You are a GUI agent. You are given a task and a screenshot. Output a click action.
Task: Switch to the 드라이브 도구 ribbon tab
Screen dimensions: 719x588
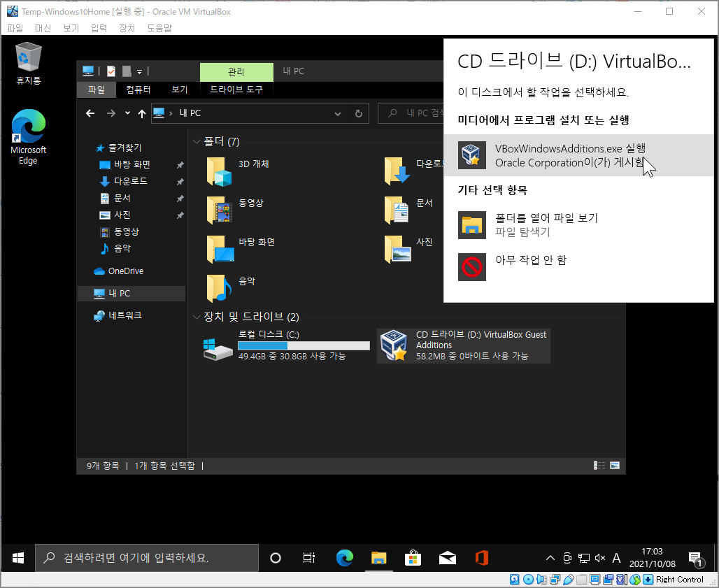tap(236, 89)
